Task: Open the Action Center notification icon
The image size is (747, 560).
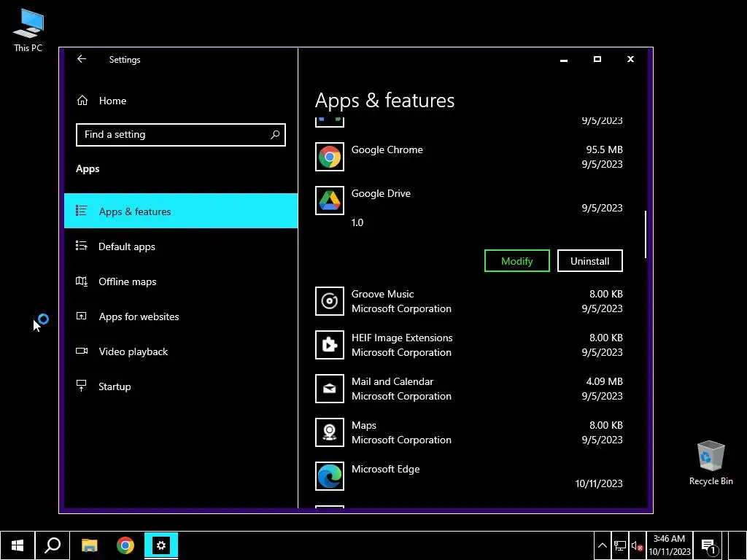Action: pyautogui.click(x=708, y=545)
